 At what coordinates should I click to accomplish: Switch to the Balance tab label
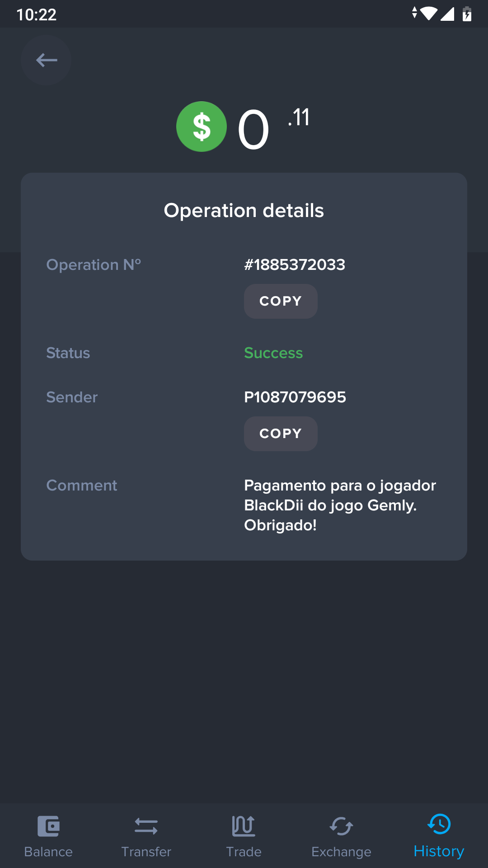coord(48,852)
